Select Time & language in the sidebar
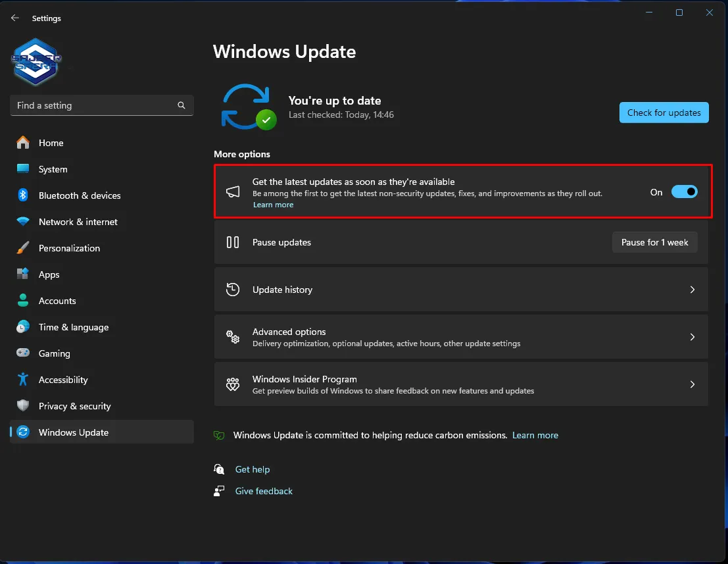Screen dimensions: 728x564 pos(73,327)
